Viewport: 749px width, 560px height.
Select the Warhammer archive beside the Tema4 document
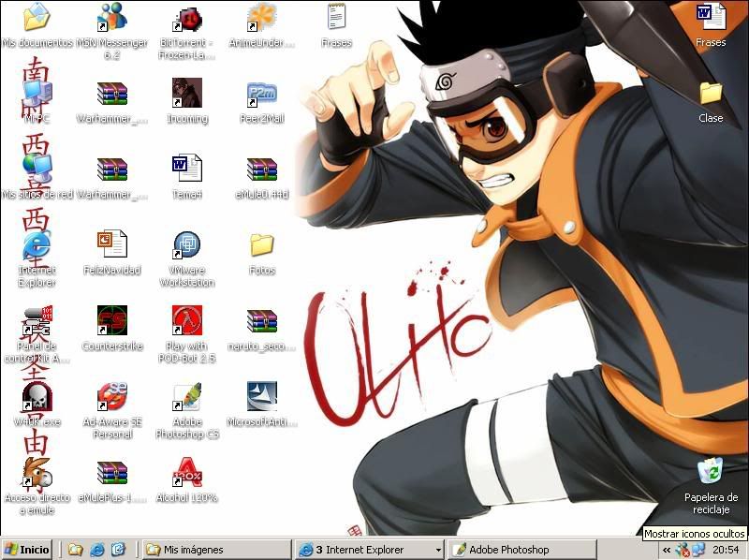point(111,169)
